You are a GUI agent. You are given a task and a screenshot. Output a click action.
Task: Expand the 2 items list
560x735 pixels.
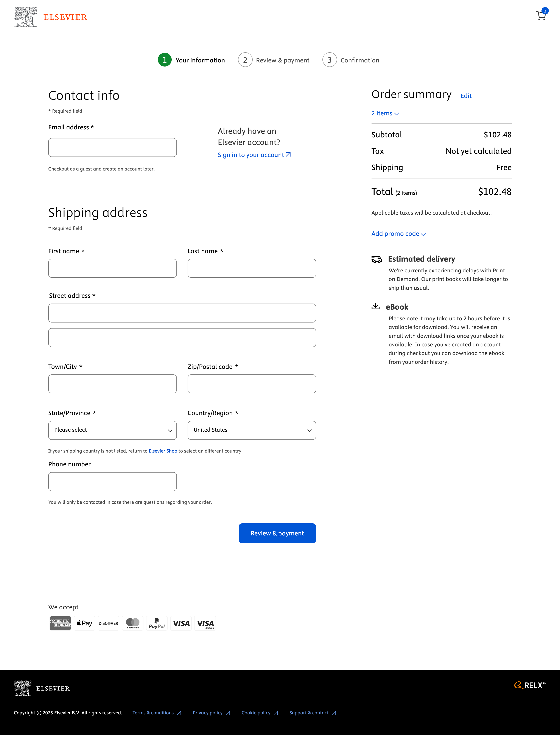coord(385,114)
